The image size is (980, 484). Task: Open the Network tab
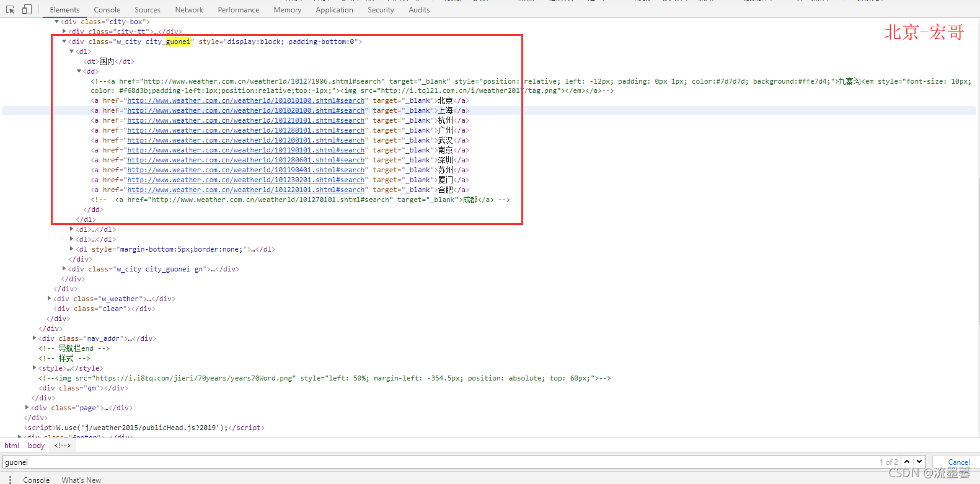[x=189, y=10]
